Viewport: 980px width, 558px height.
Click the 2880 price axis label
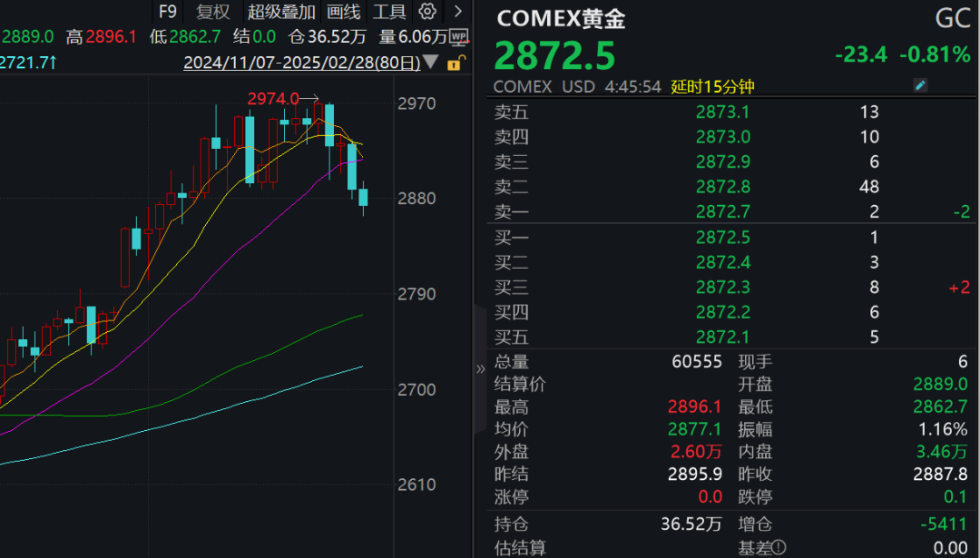(x=416, y=199)
